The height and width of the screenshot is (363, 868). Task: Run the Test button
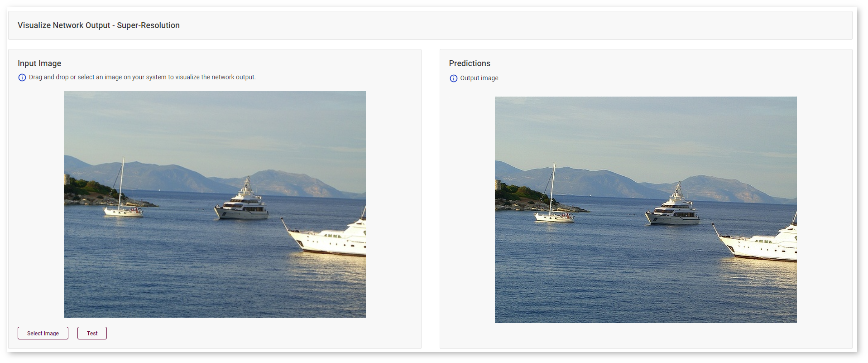(92, 333)
